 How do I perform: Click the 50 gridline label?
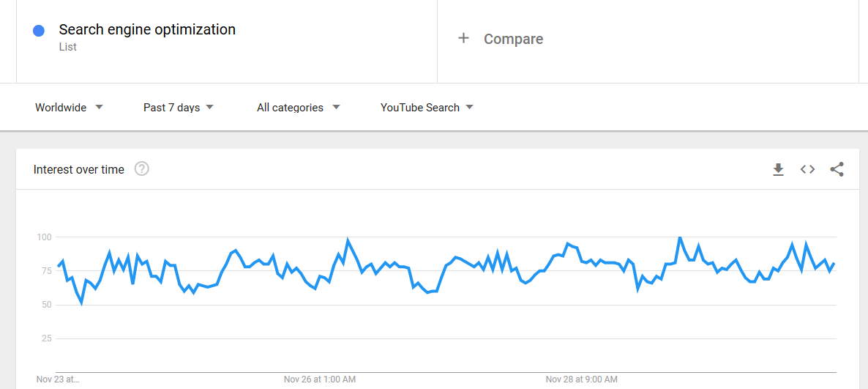tap(47, 305)
